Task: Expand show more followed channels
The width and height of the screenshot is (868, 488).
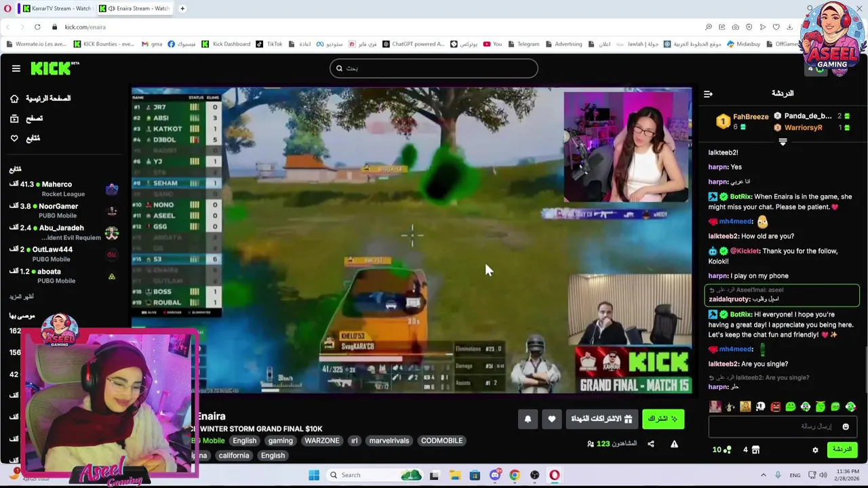Action: [22, 297]
